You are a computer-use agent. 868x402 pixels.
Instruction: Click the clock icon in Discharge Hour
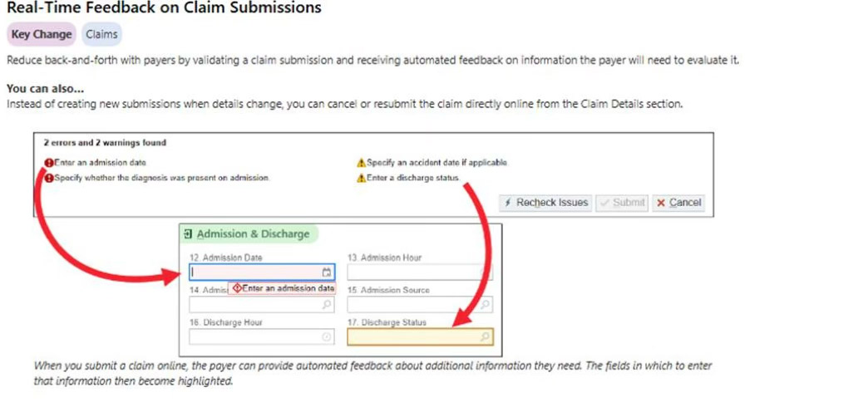327,336
